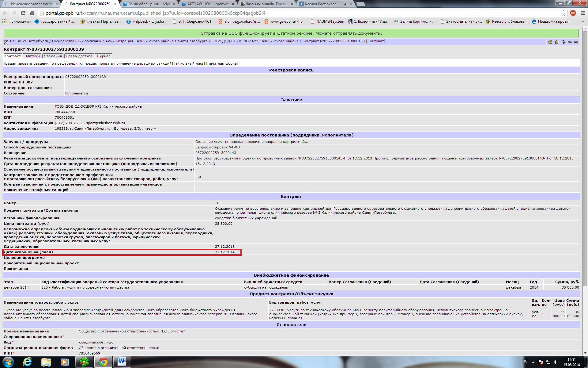Screen dimensions: 588x368
Task: Open the печатная форма link
Action: point(222,63)
